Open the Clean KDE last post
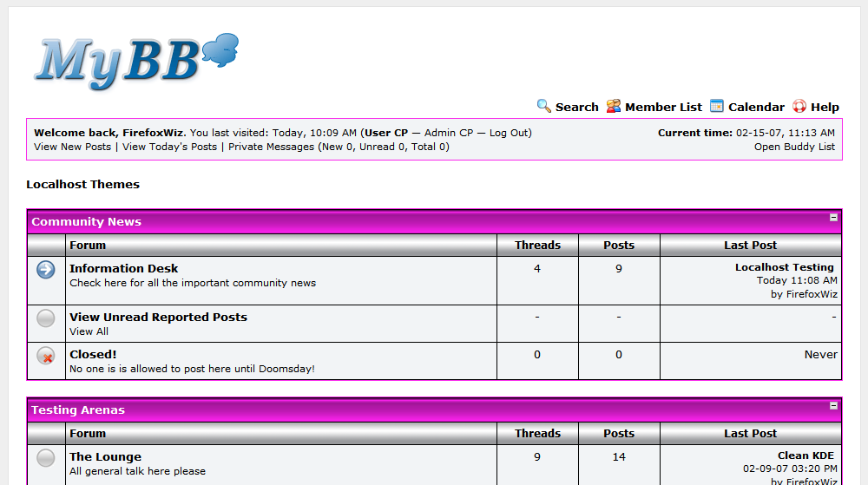Viewport: 868px width, 485px height. (806, 456)
